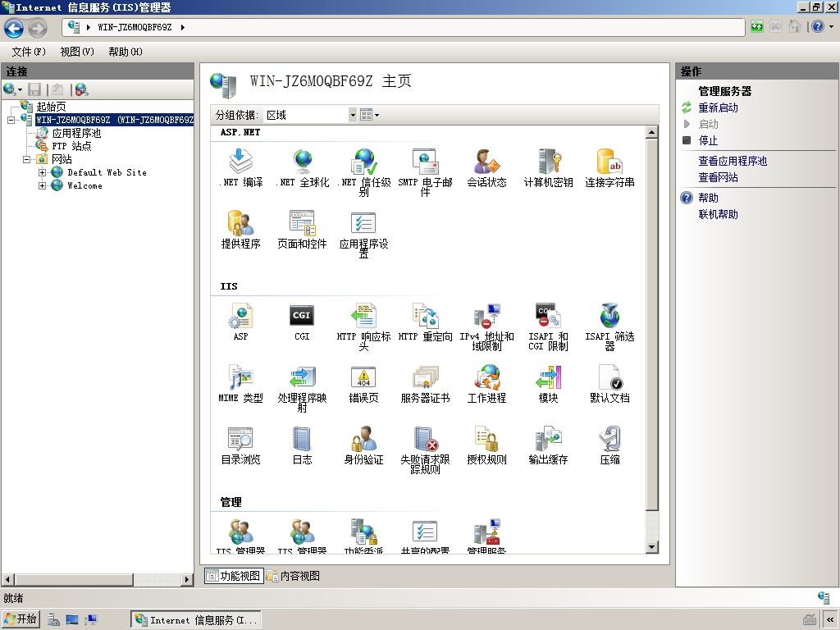Click the 查看应用程序池 link

tap(733, 161)
